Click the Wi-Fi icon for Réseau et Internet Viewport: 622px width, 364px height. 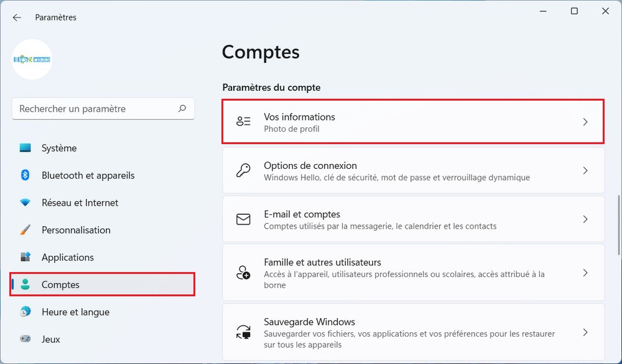[x=25, y=202]
